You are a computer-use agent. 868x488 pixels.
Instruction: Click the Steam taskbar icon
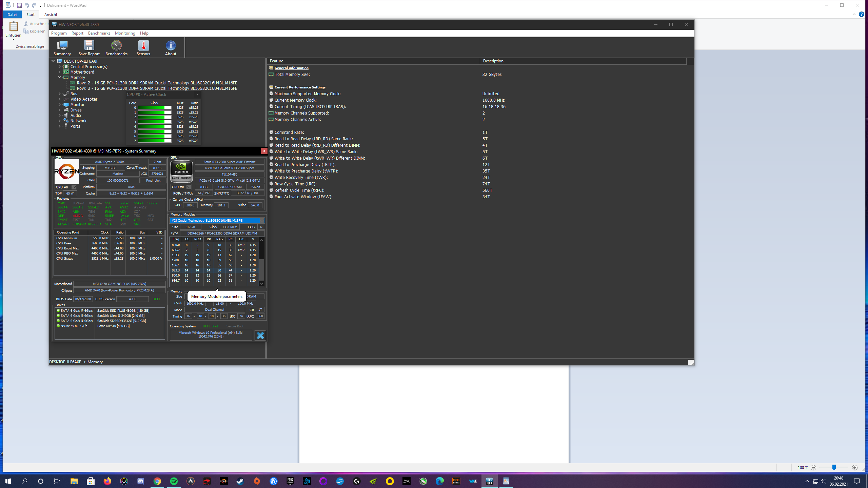point(240,481)
